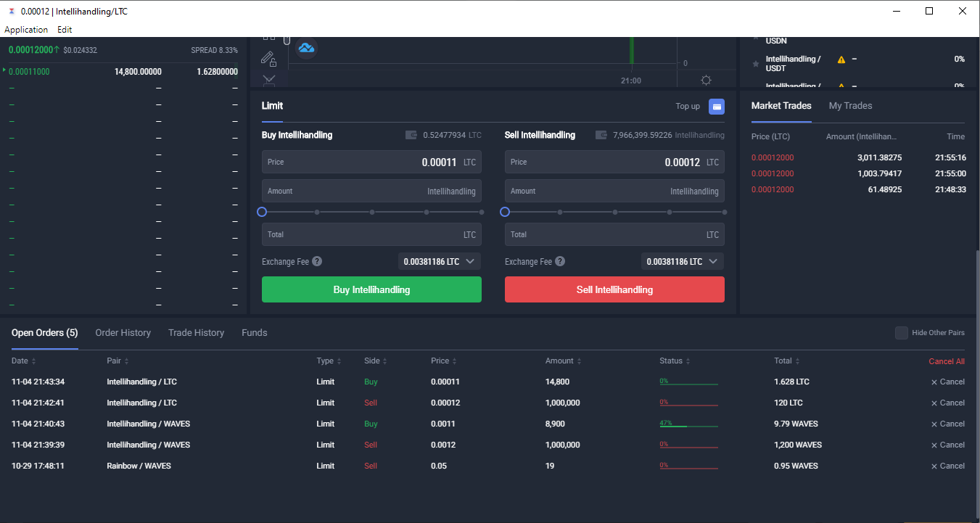Click the wallet icon beside 7,966,399.59226 balance

pyautogui.click(x=601, y=135)
